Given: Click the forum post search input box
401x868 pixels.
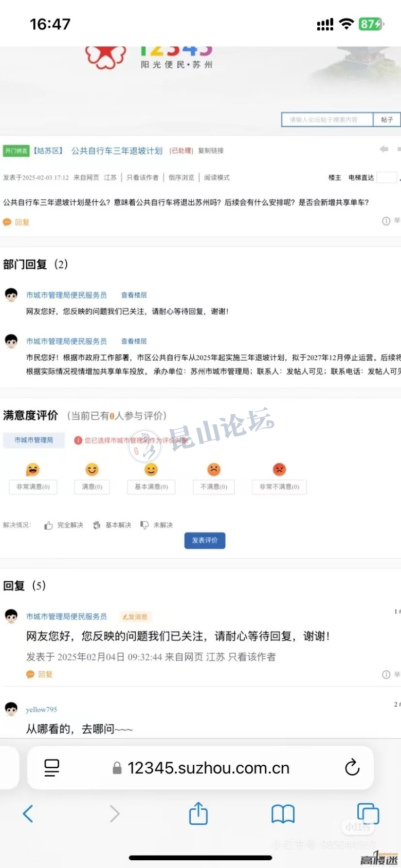Looking at the screenshot, I should 327,120.
